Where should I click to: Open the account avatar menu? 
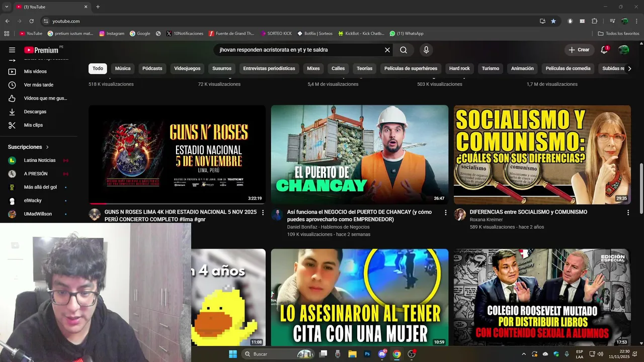(623, 50)
